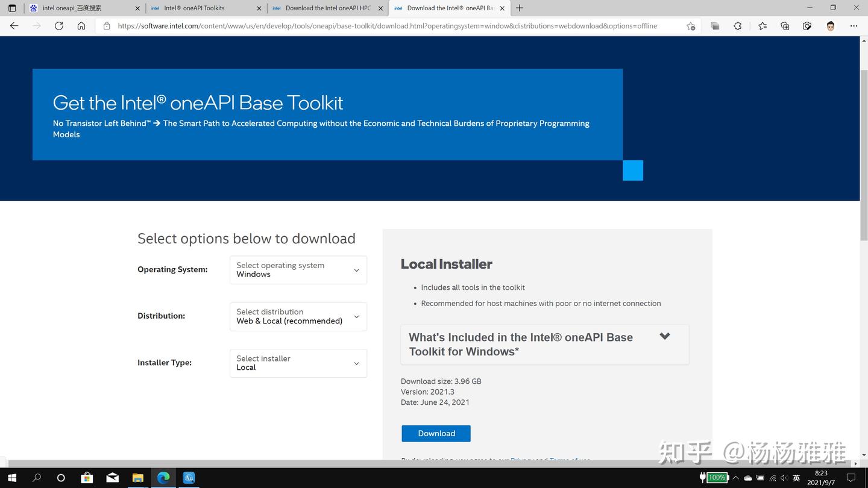This screenshot has width=868, height=488.
Task: Refresh the current page
Action: pos(58,26)
